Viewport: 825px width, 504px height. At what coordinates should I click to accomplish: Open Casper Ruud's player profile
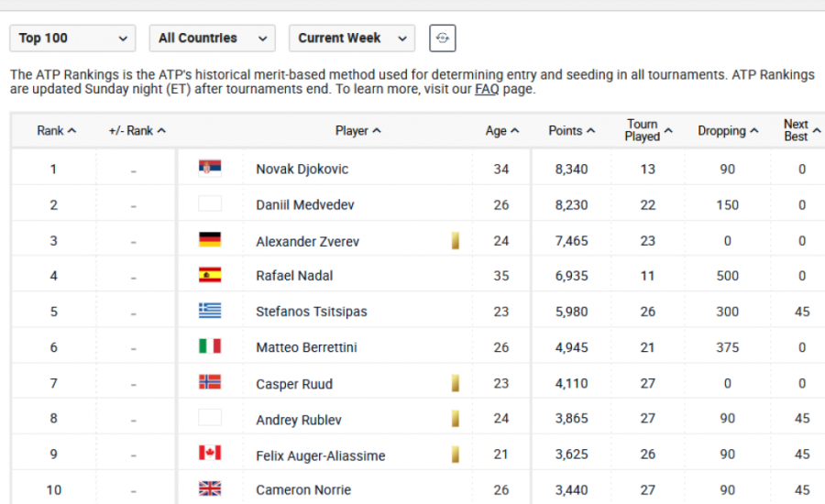click(x=294, y=384)
